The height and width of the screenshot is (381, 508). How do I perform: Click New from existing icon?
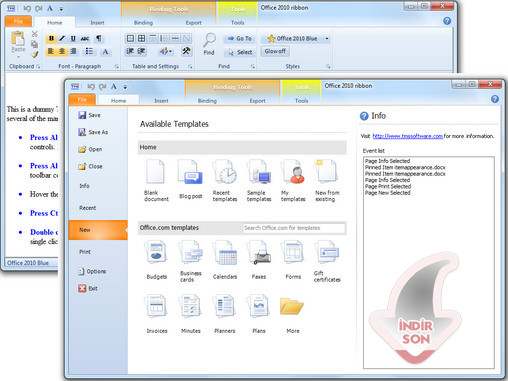coord(327,180)
